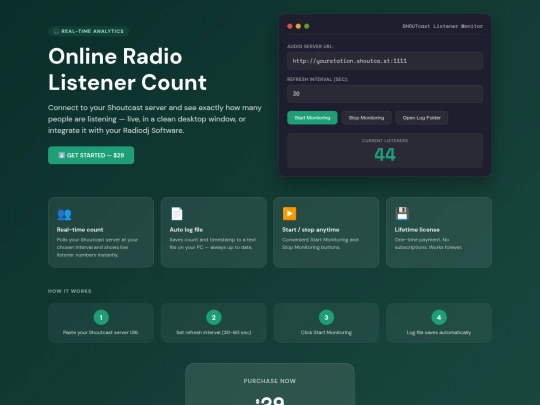The image size is (540, 405).
Task: Click the Purchase Now label
Action: tap(270, 381)
